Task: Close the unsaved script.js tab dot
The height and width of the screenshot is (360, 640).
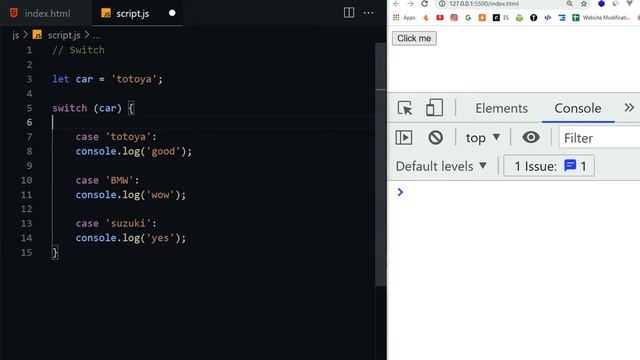Action: 172,13
